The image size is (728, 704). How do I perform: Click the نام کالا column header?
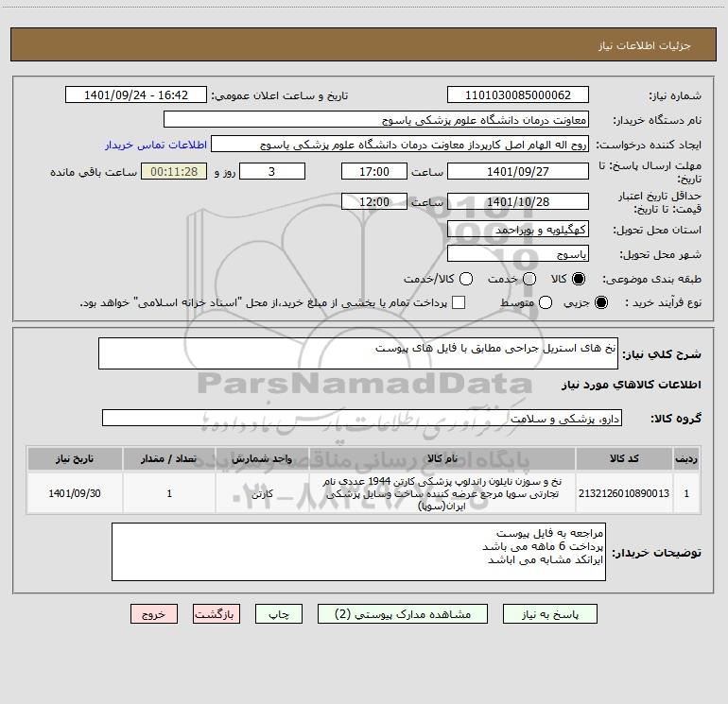pyautogui.click(x=442, y=458)
